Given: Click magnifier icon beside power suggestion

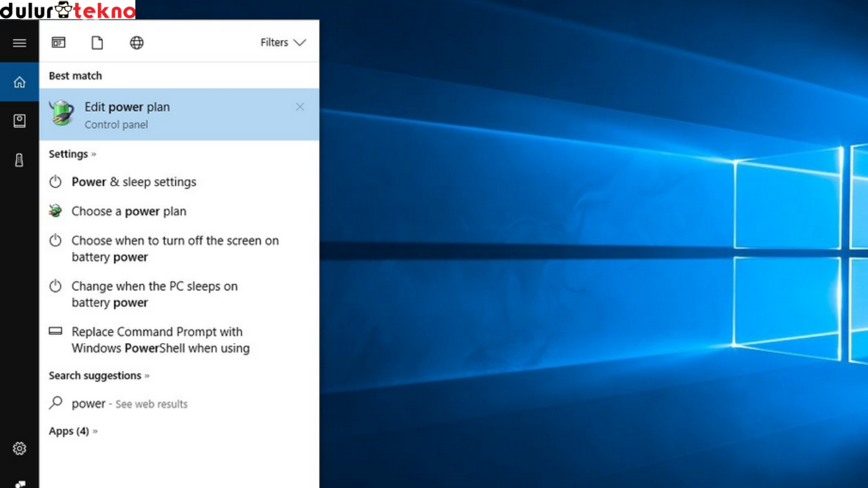Looking at the screenshot, I should (x=56, y=403).
